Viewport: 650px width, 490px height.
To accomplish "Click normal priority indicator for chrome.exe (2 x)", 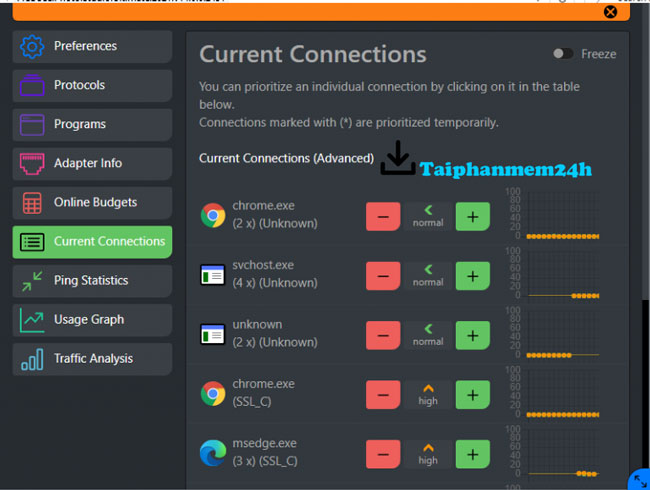I will coord(428,216).
